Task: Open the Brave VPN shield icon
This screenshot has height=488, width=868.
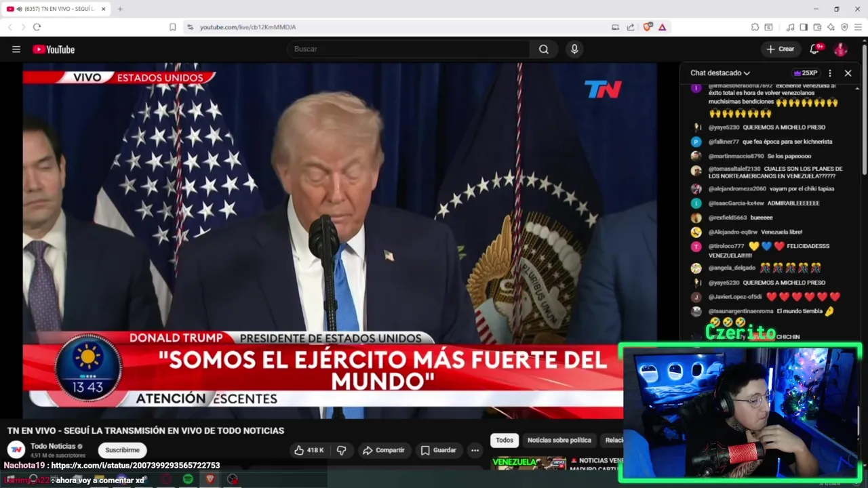Action: point(844,27)
